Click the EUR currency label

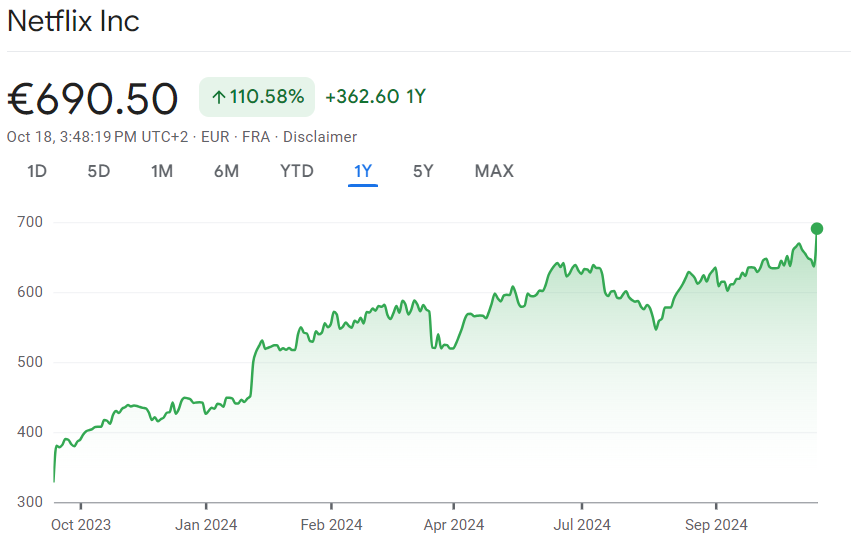pyautogui.click(x=215, y=137)
